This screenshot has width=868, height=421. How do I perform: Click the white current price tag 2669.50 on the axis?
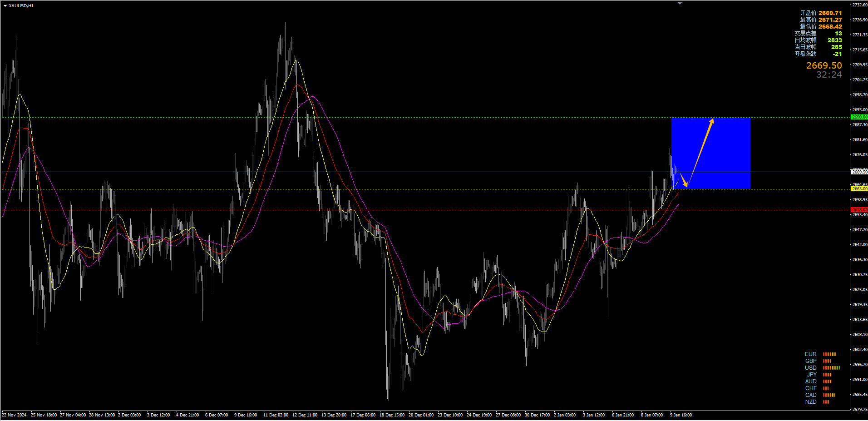coord(859,172)
